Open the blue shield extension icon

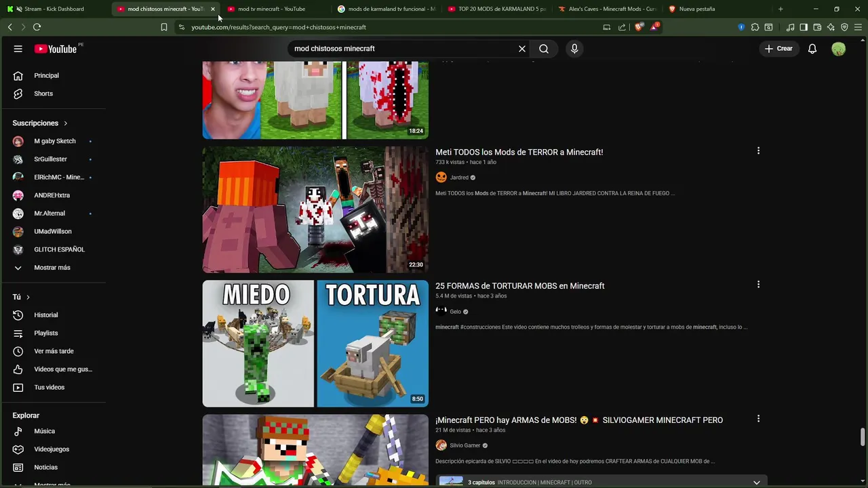coord(741,27)
